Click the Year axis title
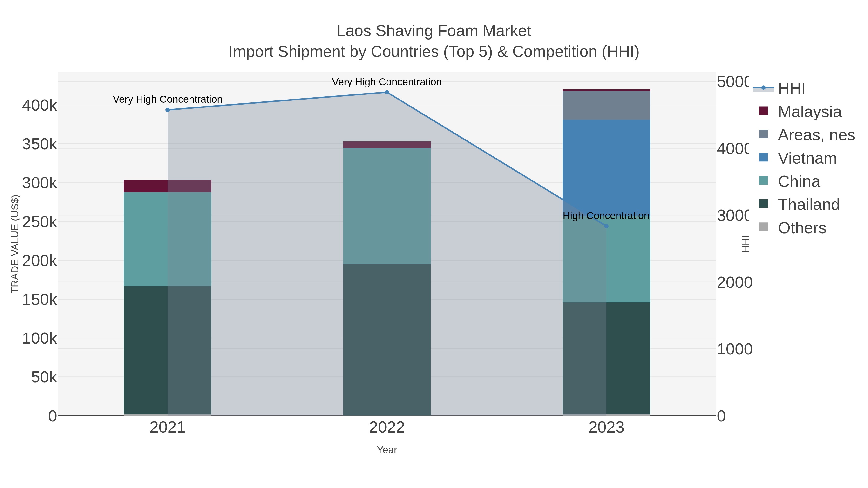 point(387,450)
